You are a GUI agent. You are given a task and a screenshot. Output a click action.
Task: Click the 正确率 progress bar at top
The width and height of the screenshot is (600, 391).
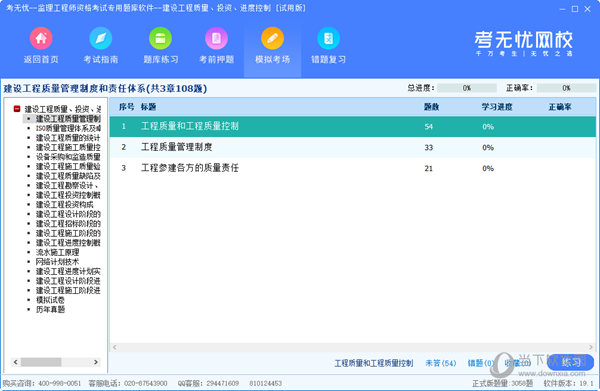tap(566, 88)
